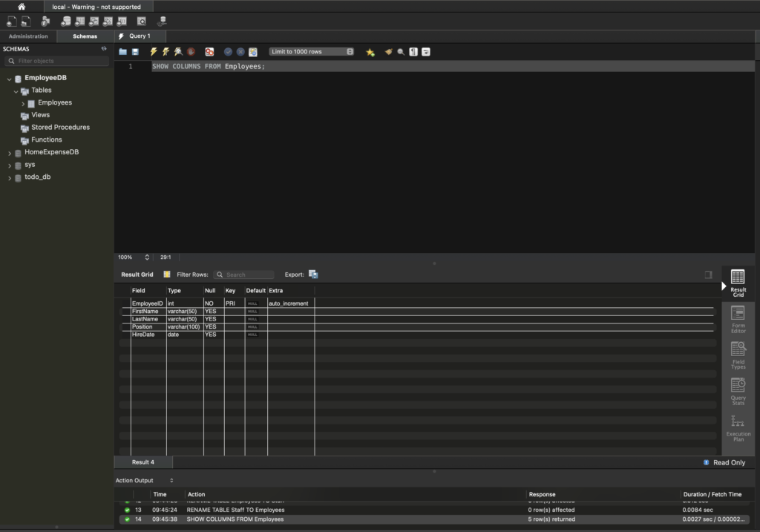Toggle invisible characters pilcrow icon
Screen dimensions: 760x532
coord(413,52)
